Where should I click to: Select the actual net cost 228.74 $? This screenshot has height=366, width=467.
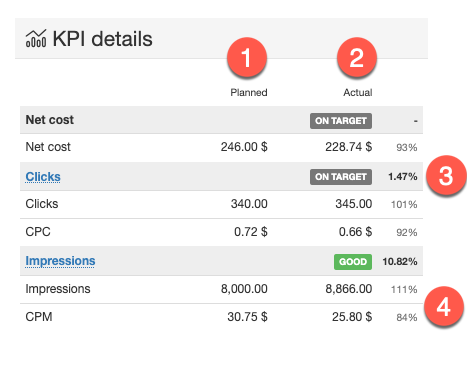coord(349,147)
